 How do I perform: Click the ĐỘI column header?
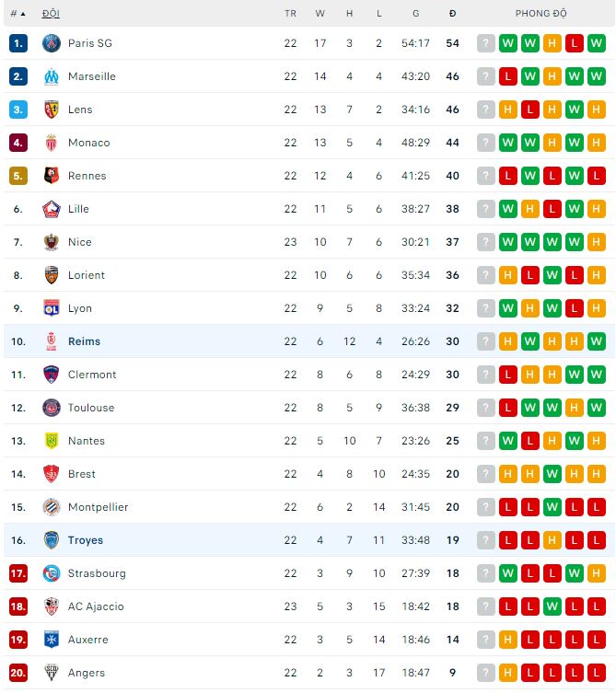point(52,14)
